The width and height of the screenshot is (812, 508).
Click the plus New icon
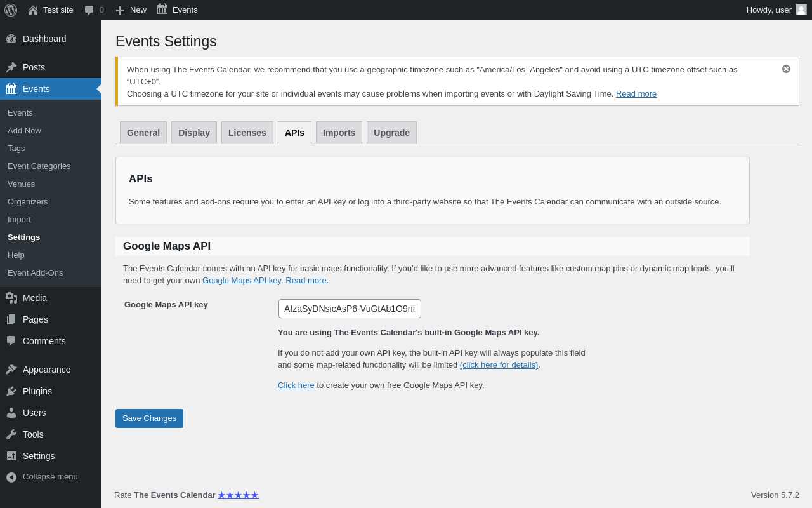pyautogui.click(x=120, y=10)
